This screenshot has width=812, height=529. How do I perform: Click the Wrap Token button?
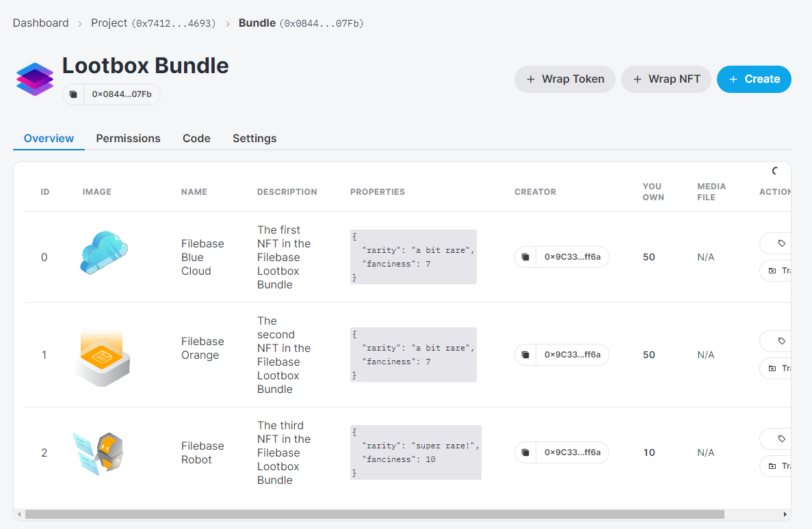[565, 79]
